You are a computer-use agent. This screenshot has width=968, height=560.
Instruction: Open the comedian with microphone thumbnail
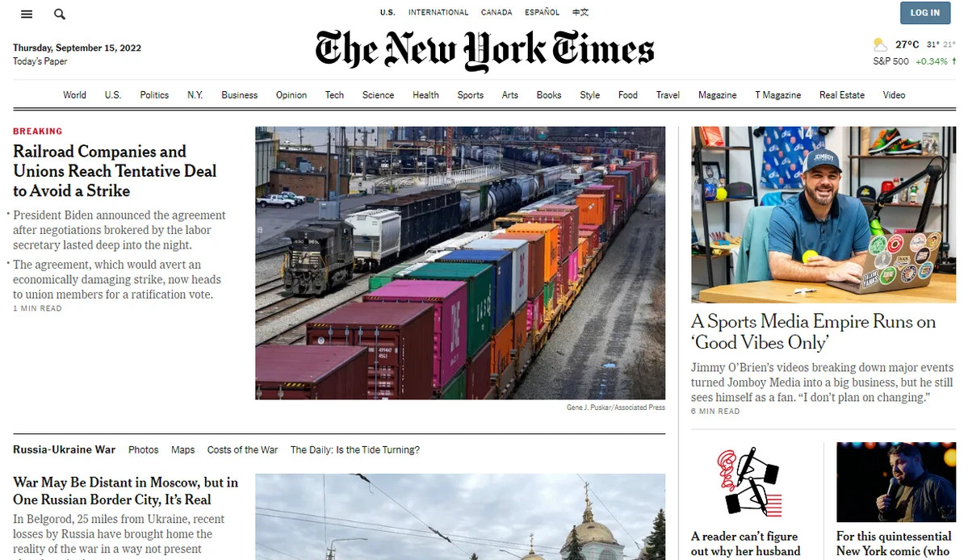[x=896, y=482]
